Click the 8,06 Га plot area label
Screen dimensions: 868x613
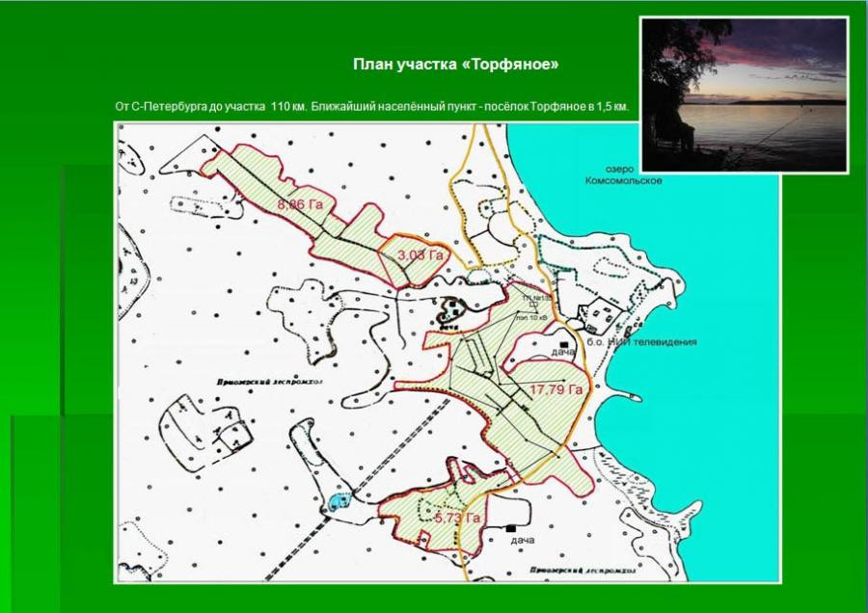tap(300, 204)
